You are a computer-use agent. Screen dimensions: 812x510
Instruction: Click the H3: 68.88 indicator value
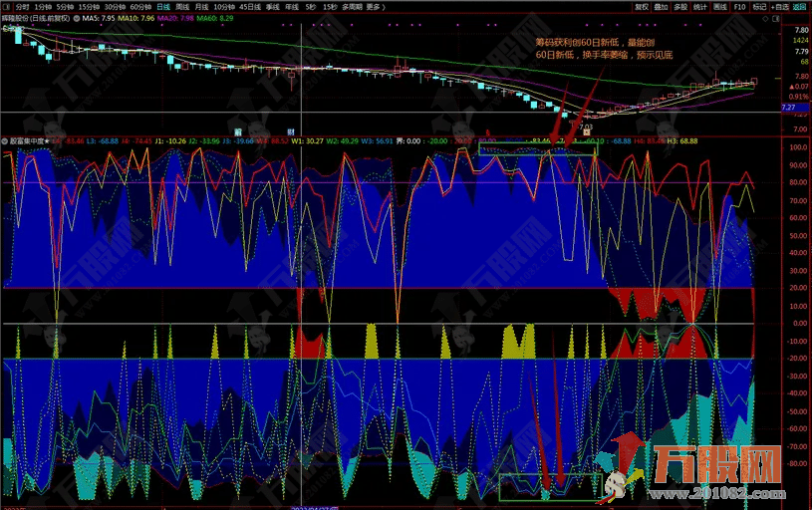pos(682,140)
